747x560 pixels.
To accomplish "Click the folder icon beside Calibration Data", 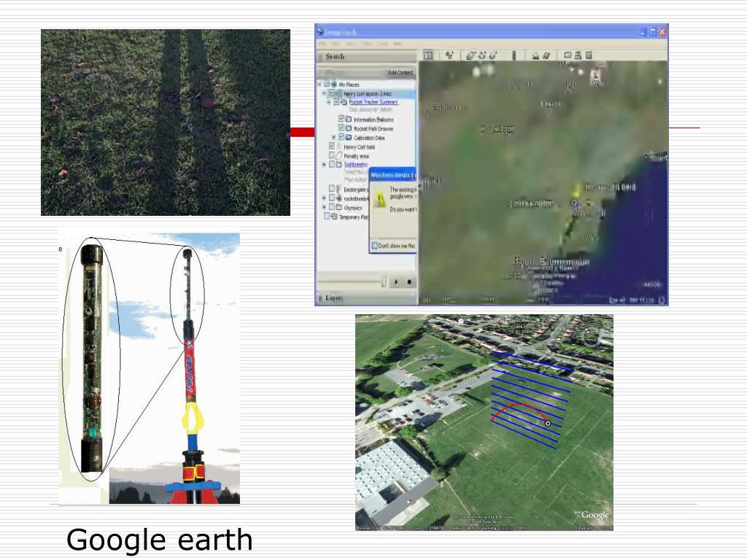I will [x=348, y=137].
